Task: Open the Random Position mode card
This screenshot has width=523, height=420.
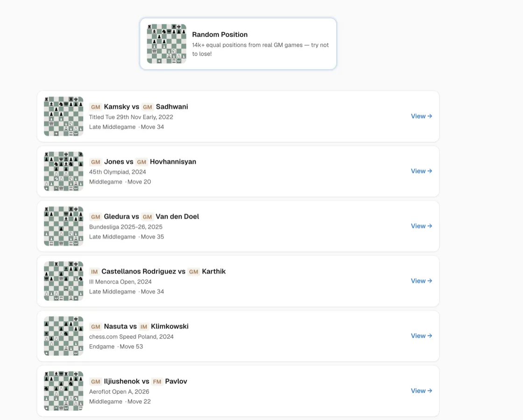Action: [238, 43]
